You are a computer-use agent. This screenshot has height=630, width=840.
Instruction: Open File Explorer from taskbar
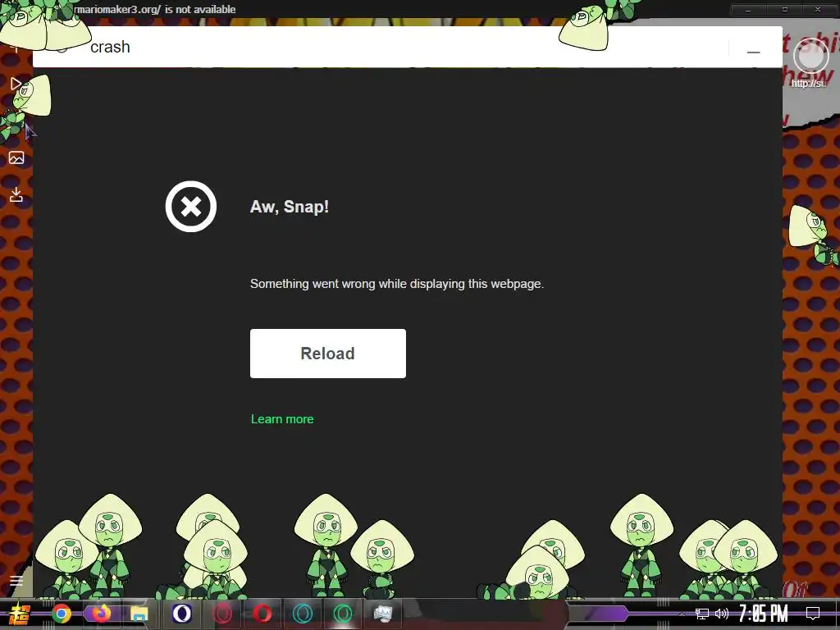[x=139, y=614]
